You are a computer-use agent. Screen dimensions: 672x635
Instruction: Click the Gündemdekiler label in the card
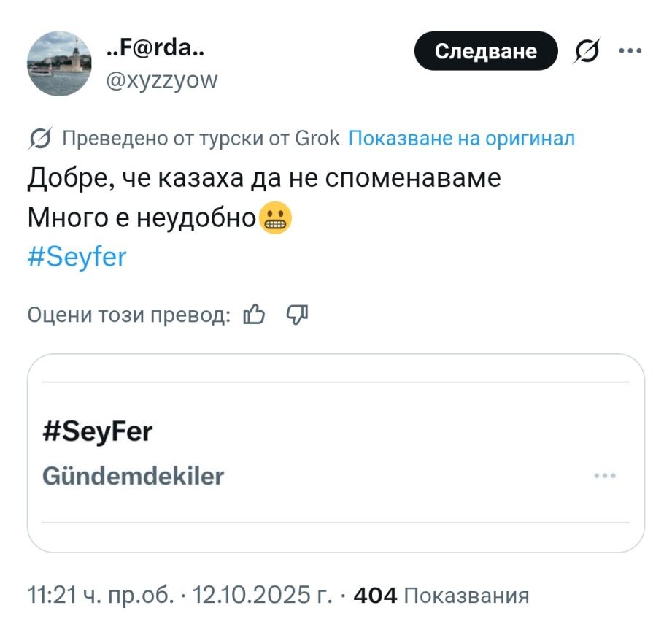pos(134,476)
